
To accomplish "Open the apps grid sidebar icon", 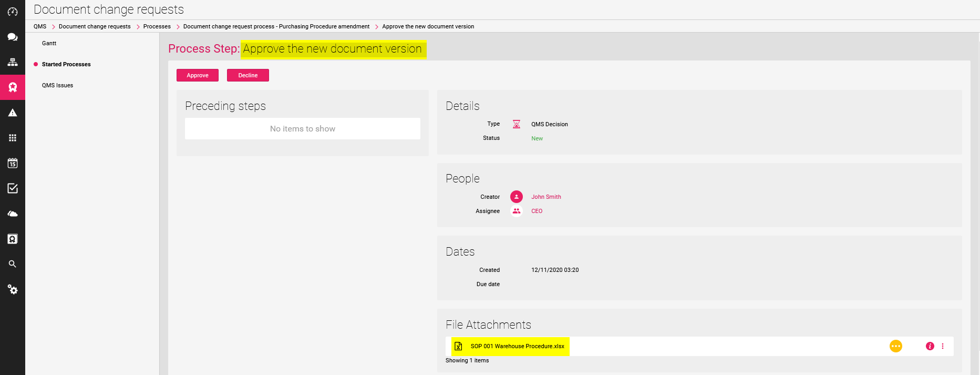I will click(13, 138).
